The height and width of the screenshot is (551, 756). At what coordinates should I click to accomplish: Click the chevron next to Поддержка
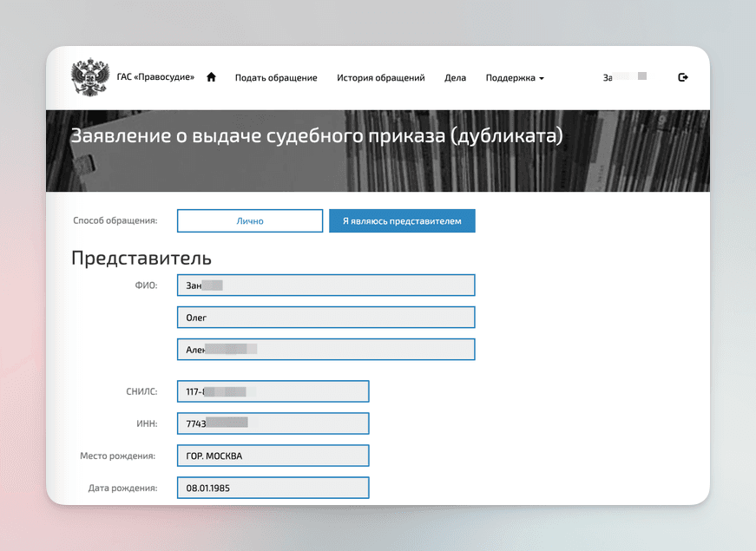pyautogui.click(x=542, y=77)
